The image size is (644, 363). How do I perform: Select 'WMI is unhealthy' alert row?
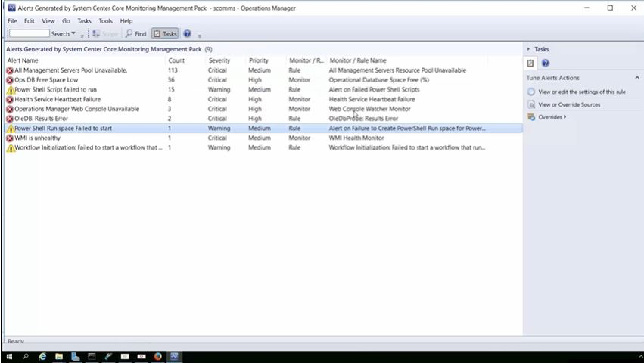point(263,138)
